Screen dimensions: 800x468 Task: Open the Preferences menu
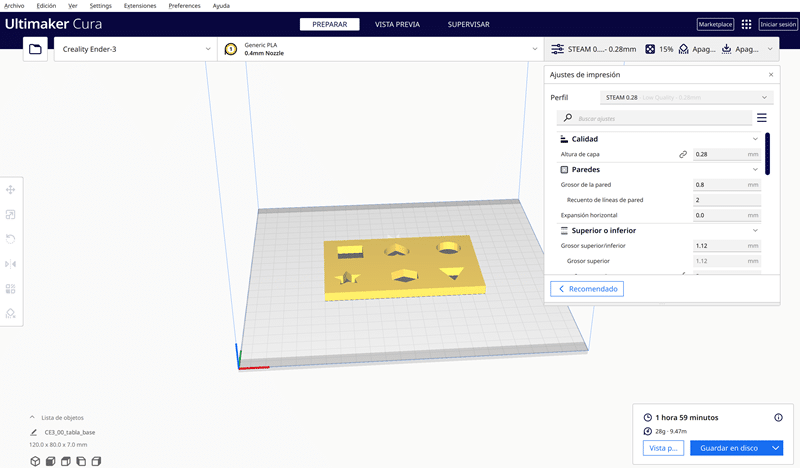[x=184, y=6]
